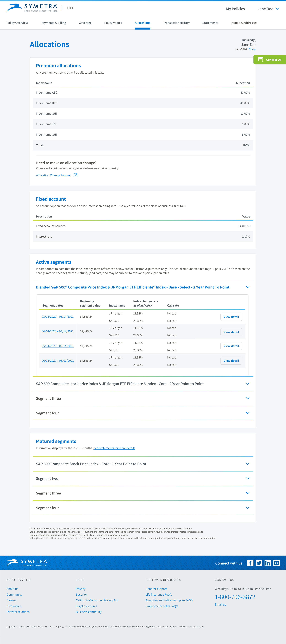Click the Symetra logo in header
Viewport: 286px width, 644px height.
[32, 8]
